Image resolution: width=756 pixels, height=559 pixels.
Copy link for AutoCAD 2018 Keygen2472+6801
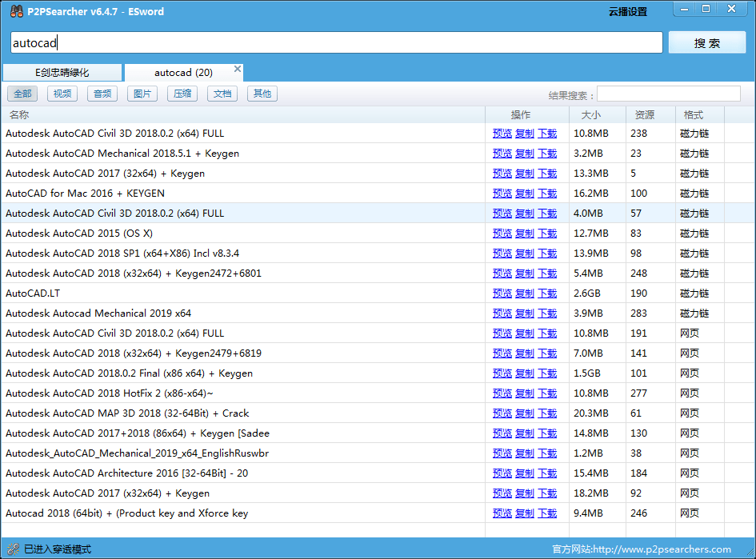pos(525,274)
